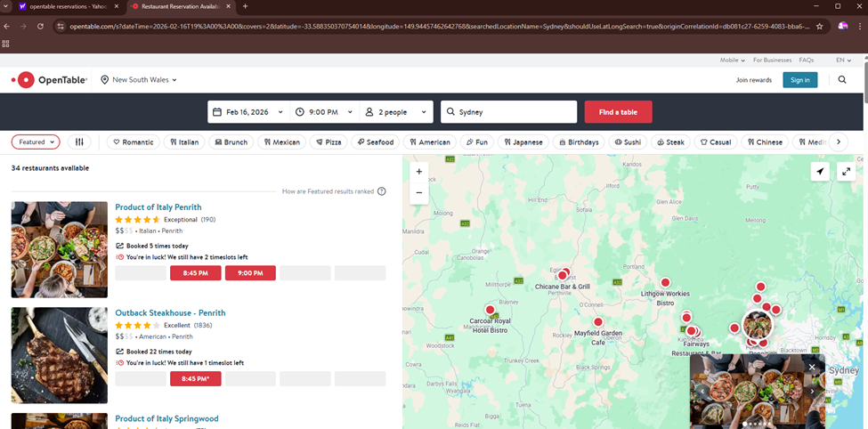Open the 2 people party size dropdown

pos(396,112)
